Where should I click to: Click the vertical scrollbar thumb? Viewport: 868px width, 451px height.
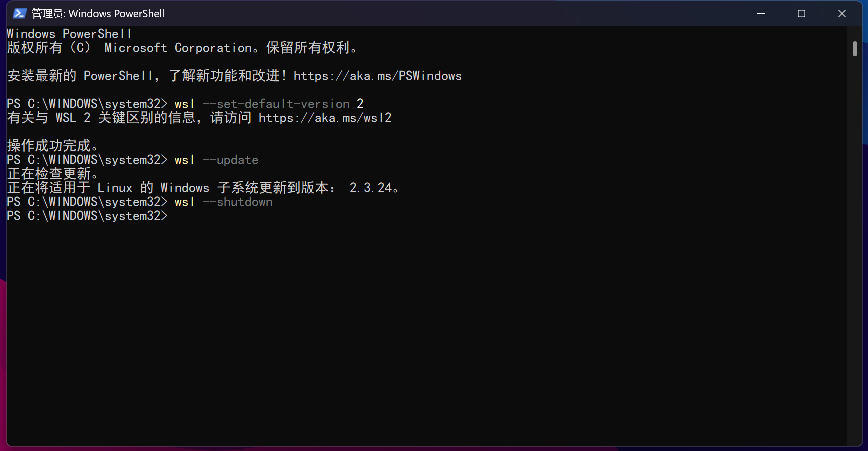click(855, 49)
